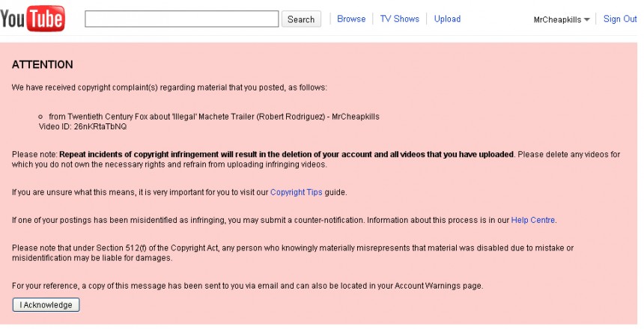This screenshot has width=644, height=329.
Task: Focus the search text box
Action: coord(181,19)
